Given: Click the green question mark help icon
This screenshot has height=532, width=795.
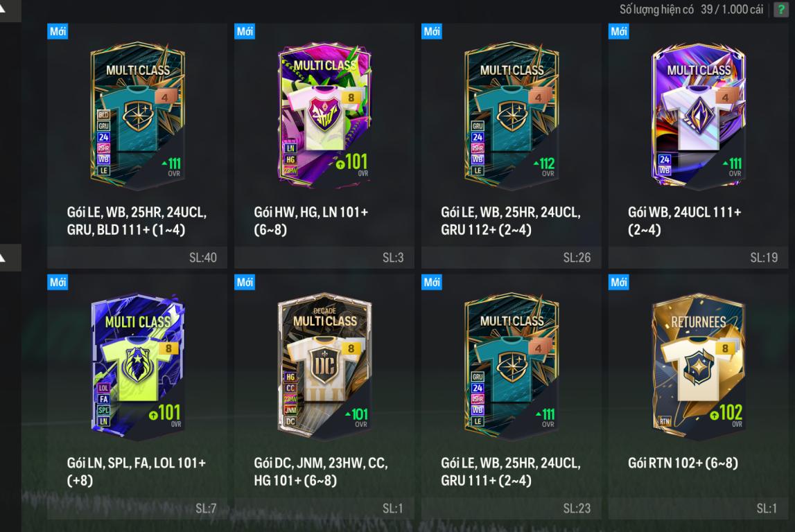Looking at the screenshot, I should tap(781, 10).
